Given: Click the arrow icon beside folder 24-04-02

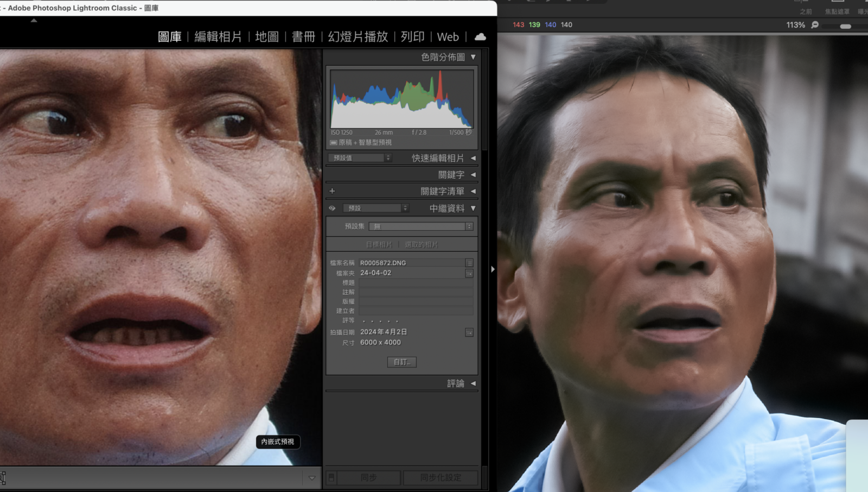Looking at the screenshot, I should pos(469,273).
